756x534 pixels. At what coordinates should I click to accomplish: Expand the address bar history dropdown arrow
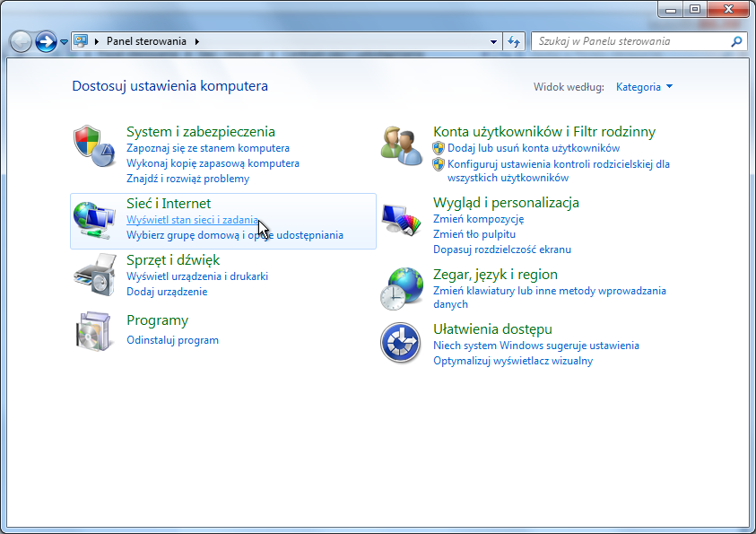click(x=494, y=41)
